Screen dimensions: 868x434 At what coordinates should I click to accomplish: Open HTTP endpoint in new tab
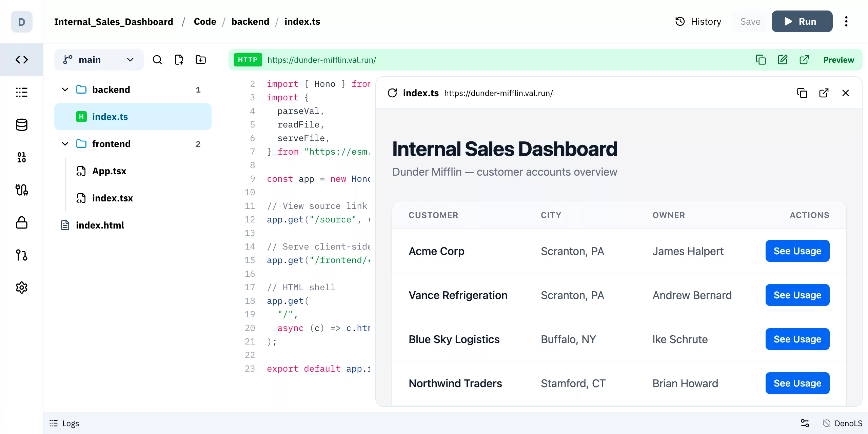point(804,60)
